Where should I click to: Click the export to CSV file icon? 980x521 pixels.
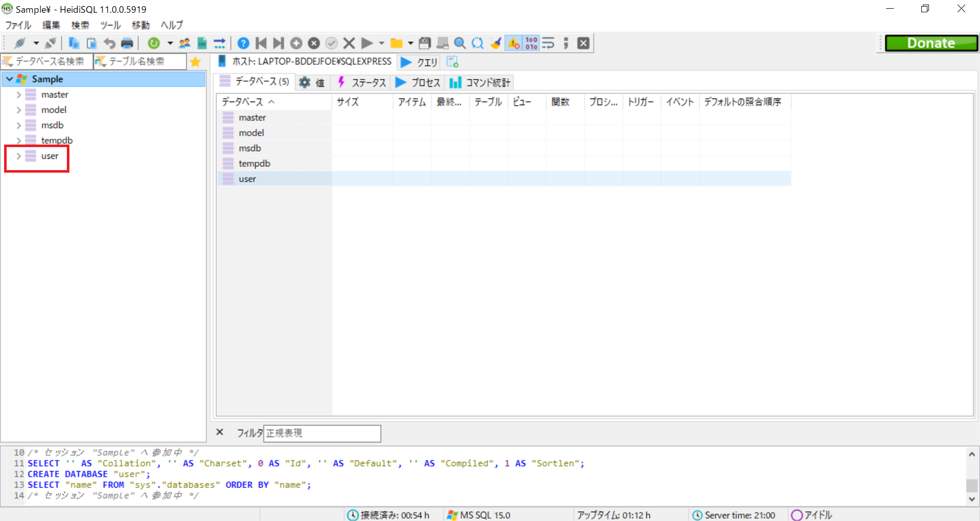click(x=202, y=43)
